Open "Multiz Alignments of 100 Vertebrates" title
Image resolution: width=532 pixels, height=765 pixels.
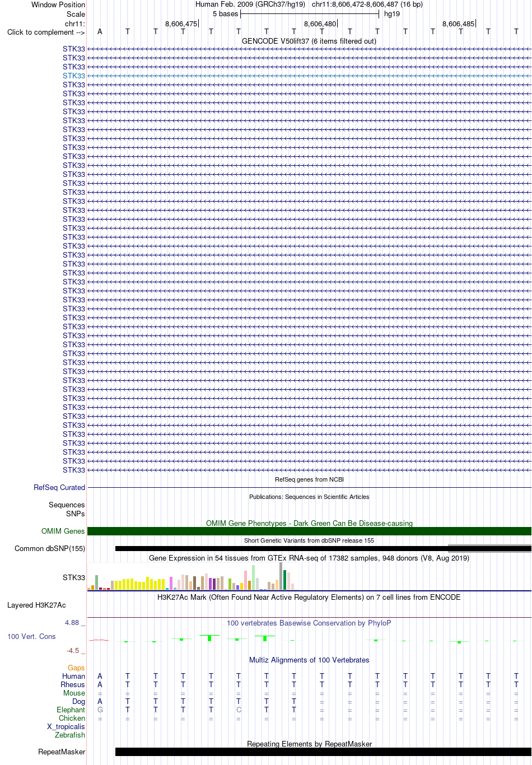pyautogui.click(x=309, y=660)
